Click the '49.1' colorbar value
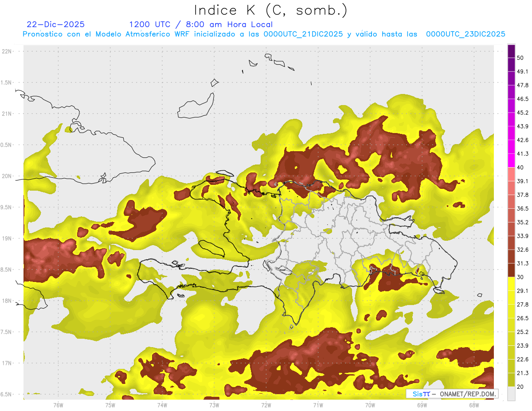 [523, 71]
